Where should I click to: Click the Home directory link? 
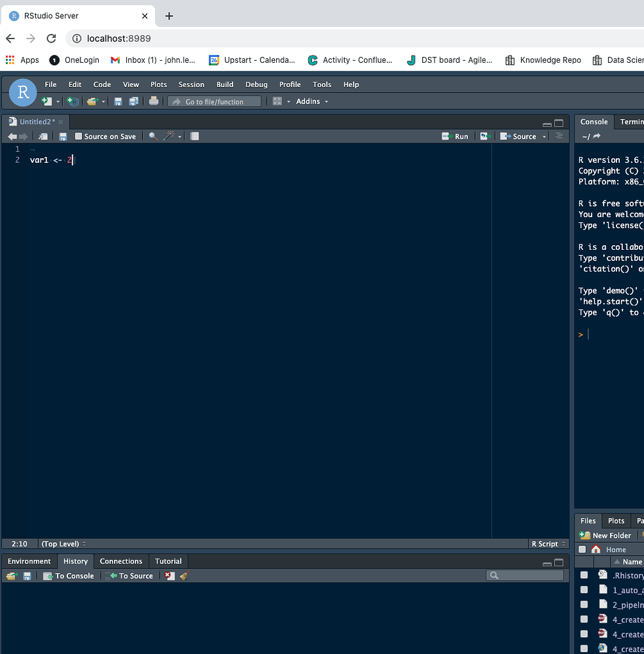[616, 550]
